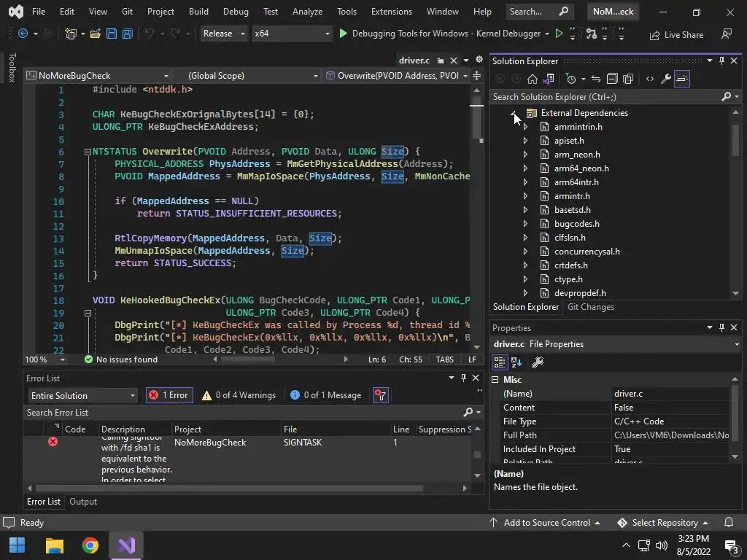Expand the bugcodes.h tree node

click(x=525, y=224)
